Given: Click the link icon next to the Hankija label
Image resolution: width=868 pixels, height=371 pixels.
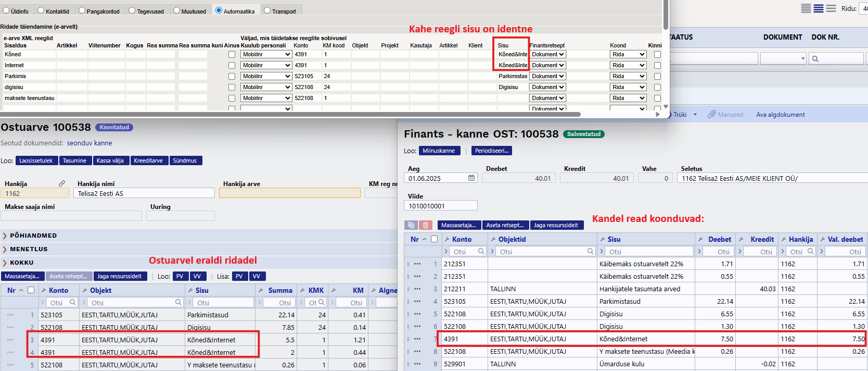Looking at the screenshot, I should pyautogui.click(x=62, y=183).
